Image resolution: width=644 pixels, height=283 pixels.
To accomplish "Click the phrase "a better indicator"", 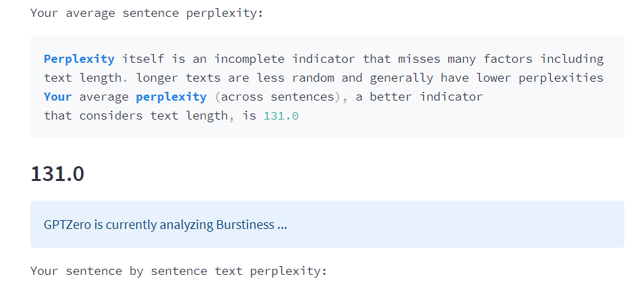I will (419, 97).
